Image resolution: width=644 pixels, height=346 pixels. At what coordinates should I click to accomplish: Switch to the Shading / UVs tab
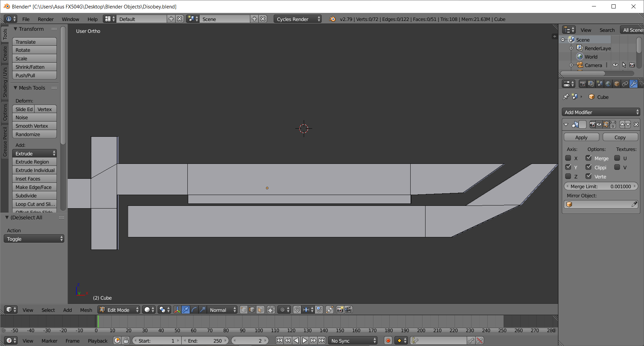coord(5,82)
